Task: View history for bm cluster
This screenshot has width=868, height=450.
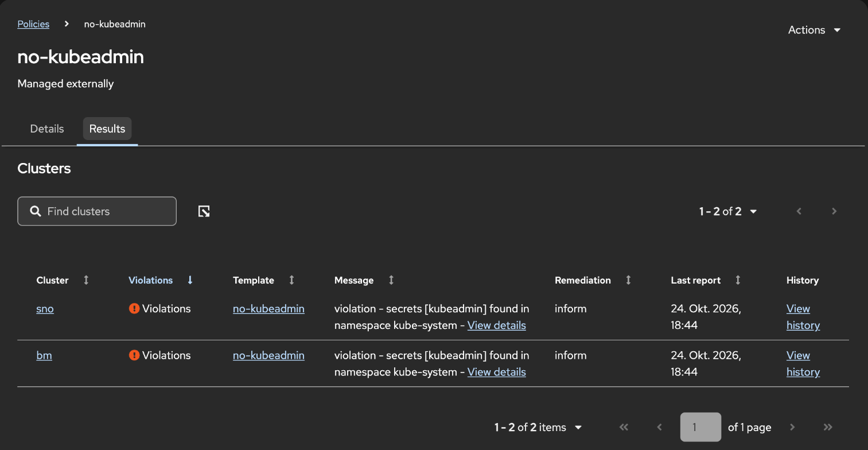Action: tap(803, 364)
